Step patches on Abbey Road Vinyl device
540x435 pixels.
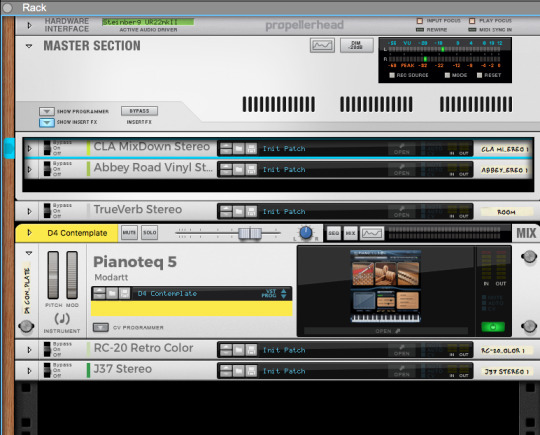pyautogui.click(x=226, y=169)
